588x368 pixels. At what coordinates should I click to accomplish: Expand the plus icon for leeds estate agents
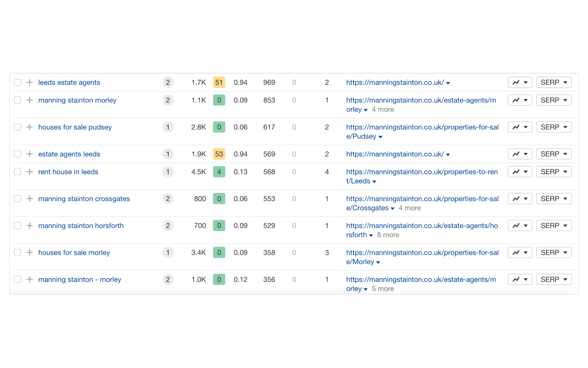30,82
